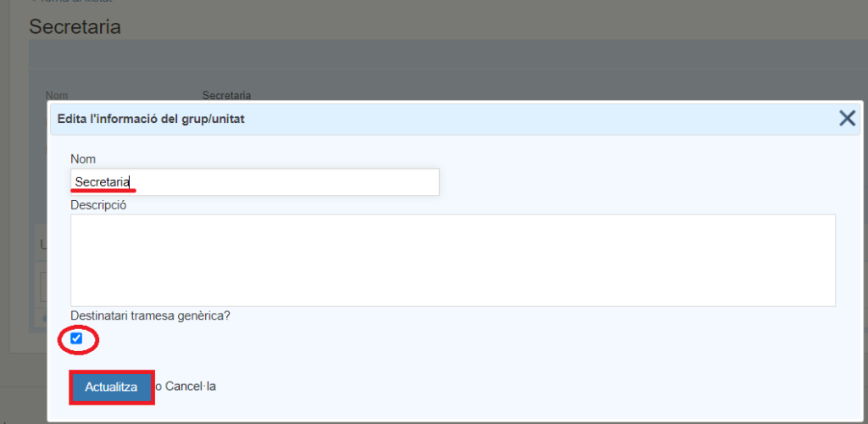Click the dialog title 'Edita l'informació del grup/unitat'
Image resolution: width=868 pixels, height=424 pixels.
(152, 119)
